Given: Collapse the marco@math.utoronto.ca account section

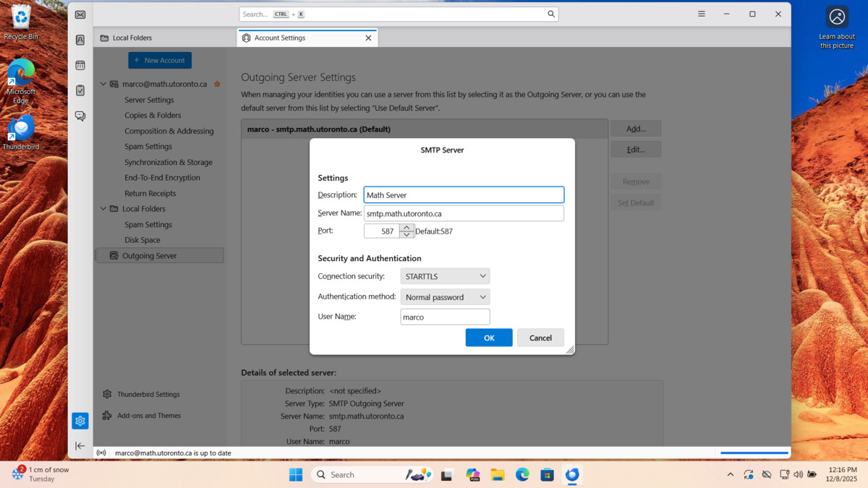Looking at the screenshot, I should (x=102, y=83).
